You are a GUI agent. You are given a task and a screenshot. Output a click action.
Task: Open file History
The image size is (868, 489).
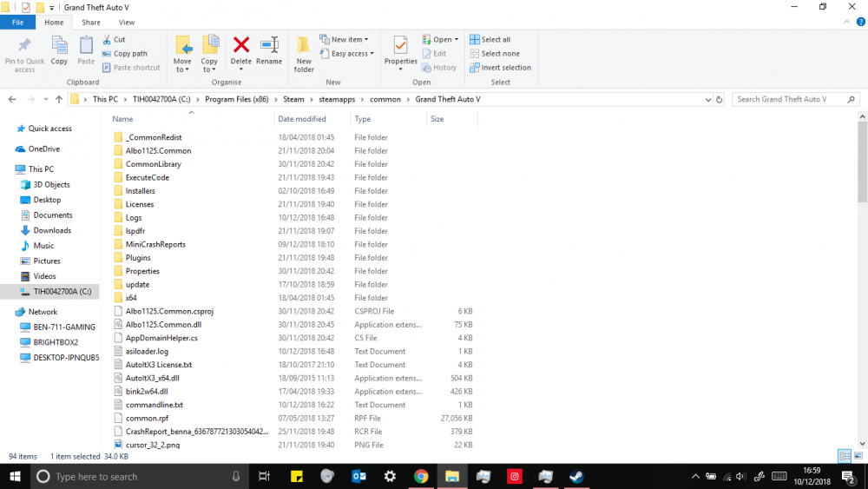coord(439,68)
